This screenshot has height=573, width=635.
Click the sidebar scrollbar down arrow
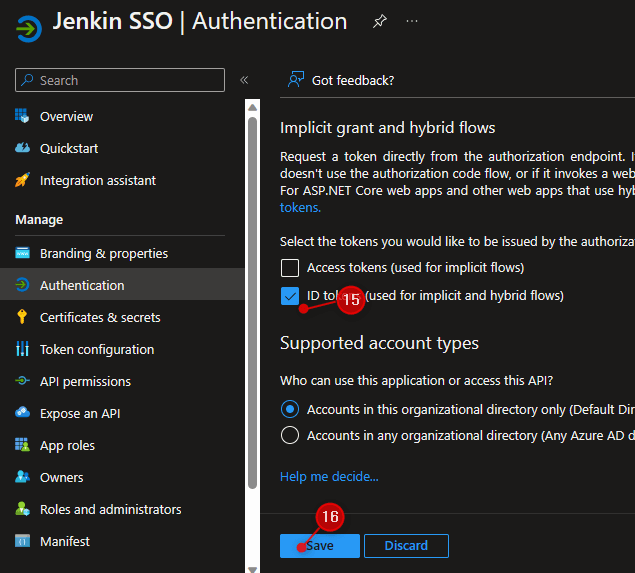(x=252, y=569)
